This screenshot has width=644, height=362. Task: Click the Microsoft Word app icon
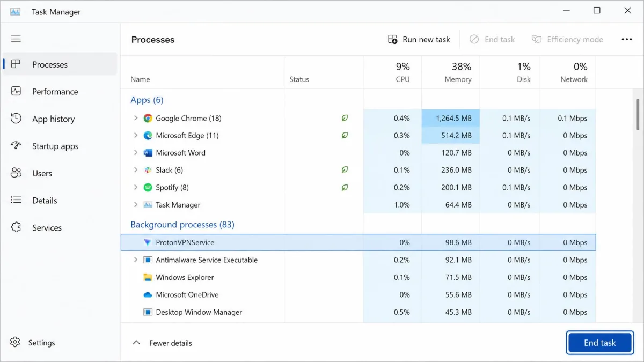tap(148, 153)
